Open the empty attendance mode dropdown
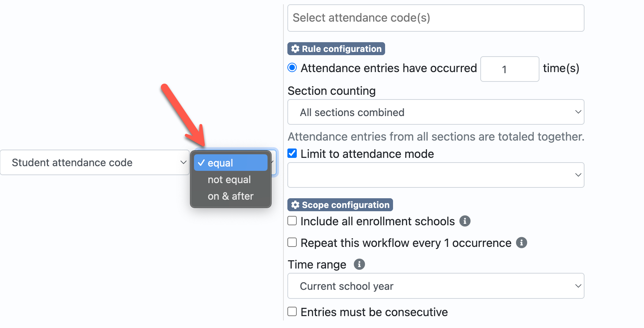 pos(436,175)
